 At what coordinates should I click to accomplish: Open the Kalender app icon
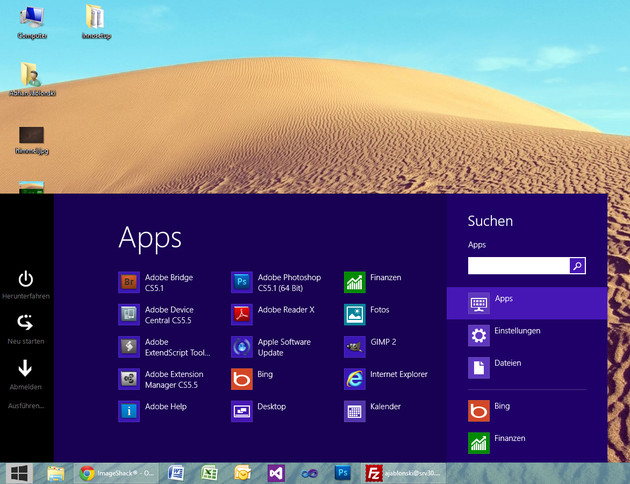(x=355, y=411)
